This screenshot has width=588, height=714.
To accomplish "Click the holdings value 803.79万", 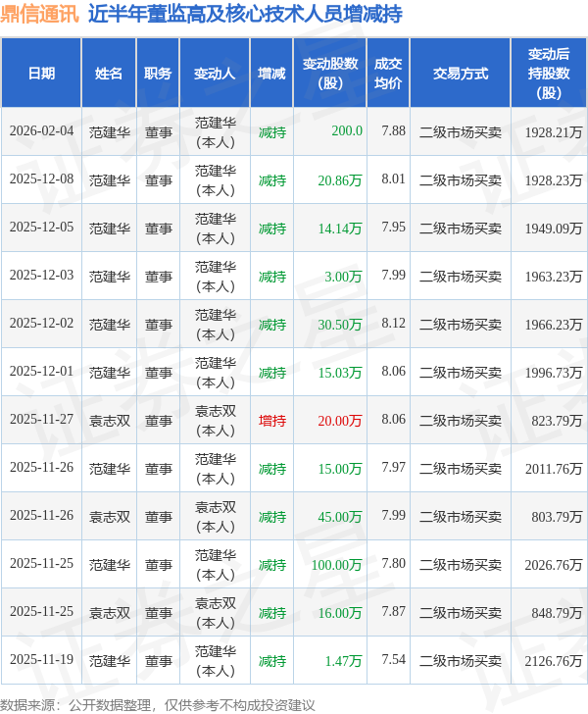I will coord(557,517).
